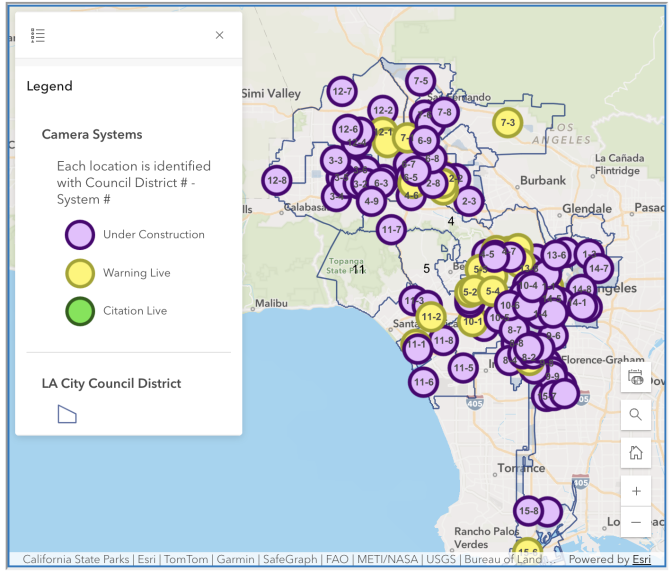This screenshot has height=573, width=672.
Task: Click the La Cañada Flintridge label
Action: 619,165
